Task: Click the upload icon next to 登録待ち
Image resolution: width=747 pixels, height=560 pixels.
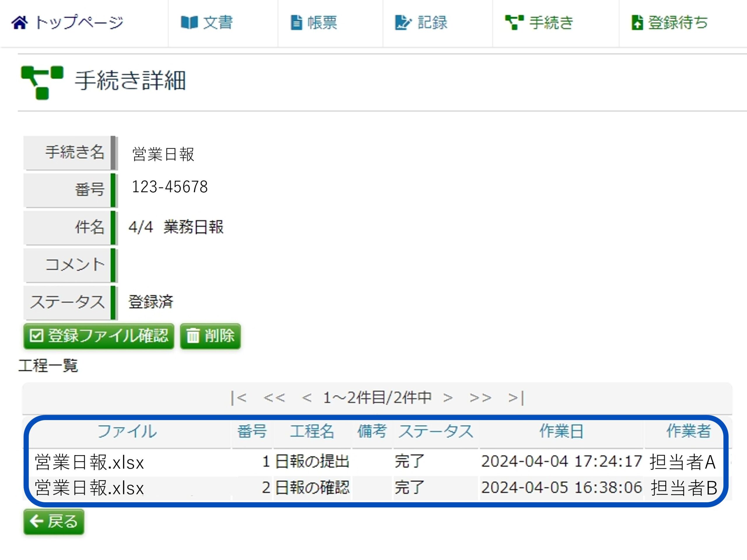Action: pos(637,23)
